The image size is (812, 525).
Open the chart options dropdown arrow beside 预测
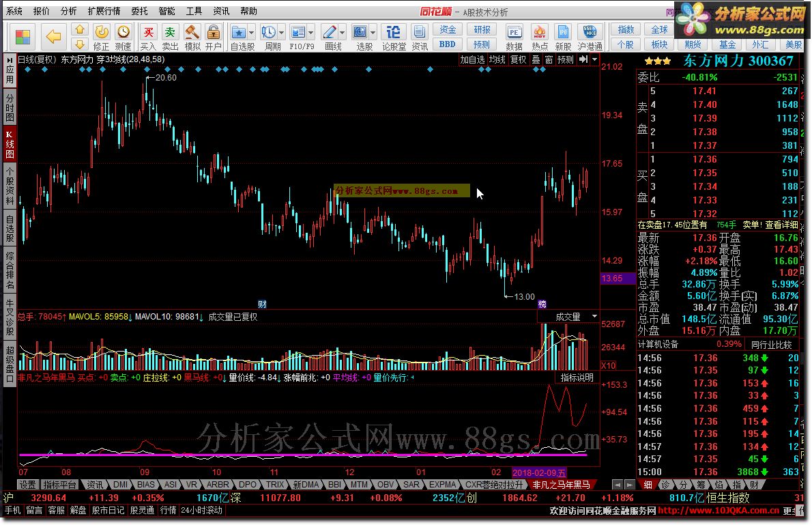click(x=594, y=59)
